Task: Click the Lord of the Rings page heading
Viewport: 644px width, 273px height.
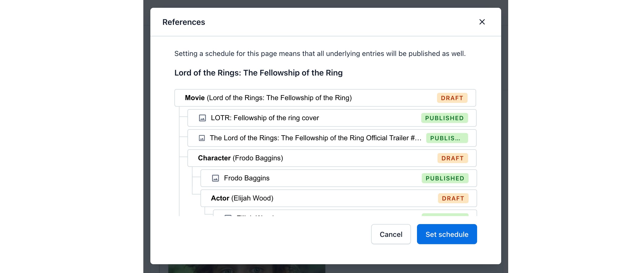Action: 258,73
